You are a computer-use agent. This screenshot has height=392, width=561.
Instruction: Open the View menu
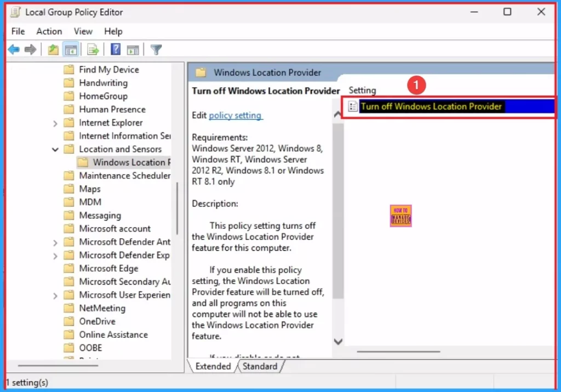point(83,31)
